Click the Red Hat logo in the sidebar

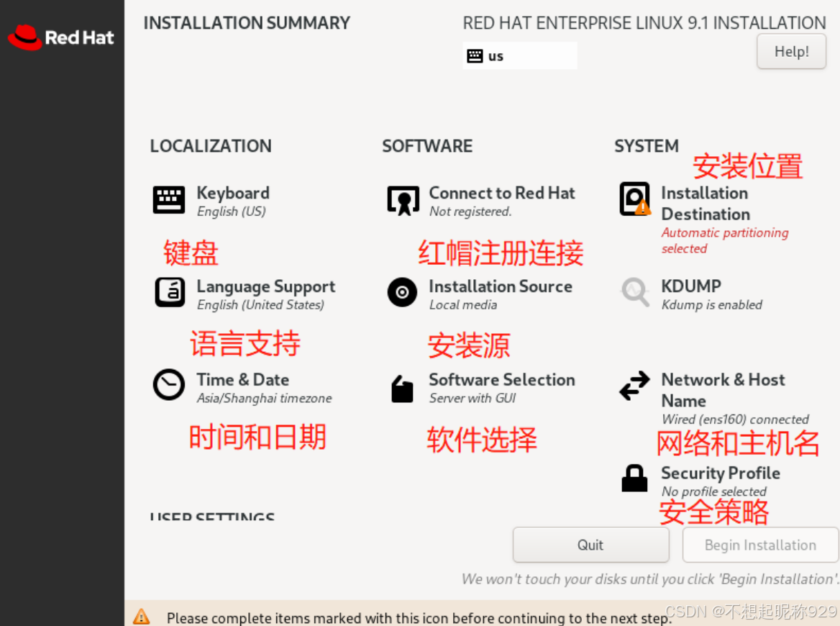(61, 37)
